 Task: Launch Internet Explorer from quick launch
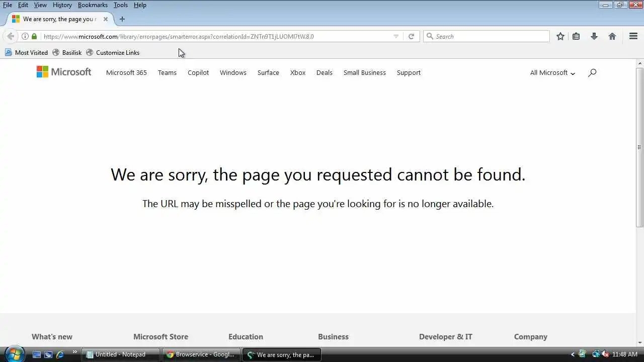[x=60, y=354]
